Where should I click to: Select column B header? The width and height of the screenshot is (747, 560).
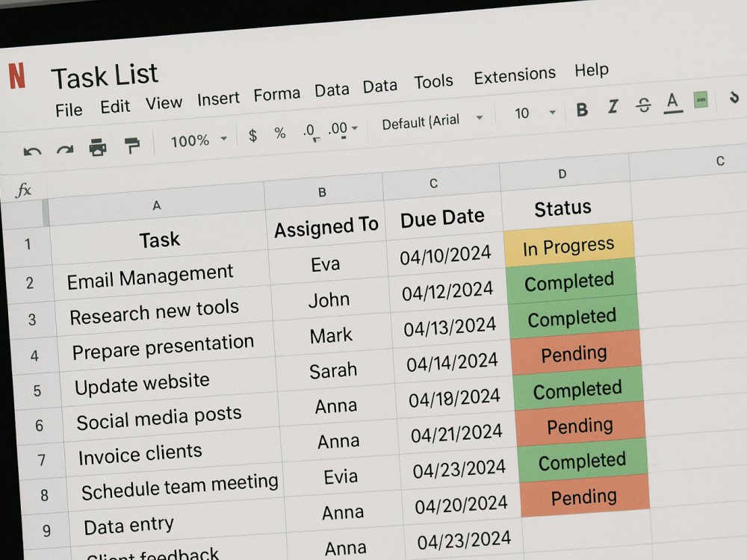click(323, 193)
